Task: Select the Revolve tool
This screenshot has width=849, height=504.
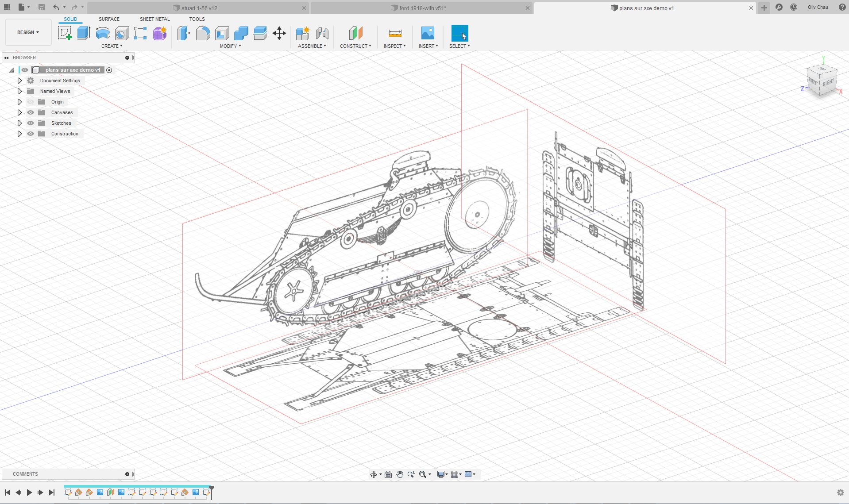Action: click(x=103, y=33)
